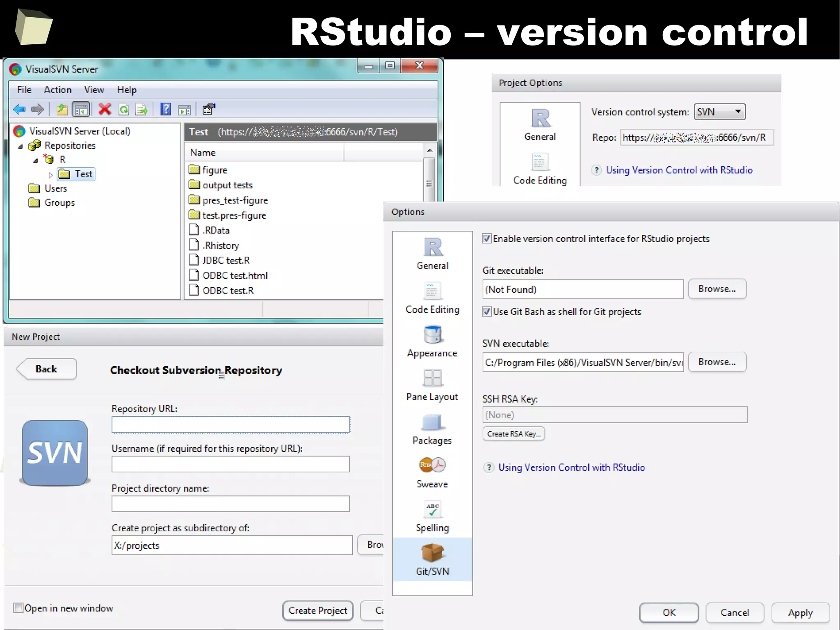Check Open in new window checkbox
This screenshot has height=630, width=840.
[x=18, y=608]
